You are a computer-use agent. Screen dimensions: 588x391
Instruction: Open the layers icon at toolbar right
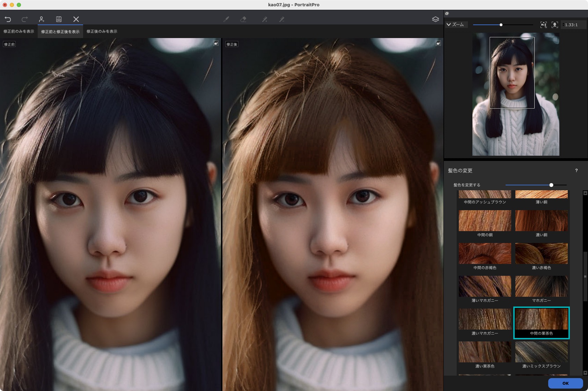pos(435,19)
